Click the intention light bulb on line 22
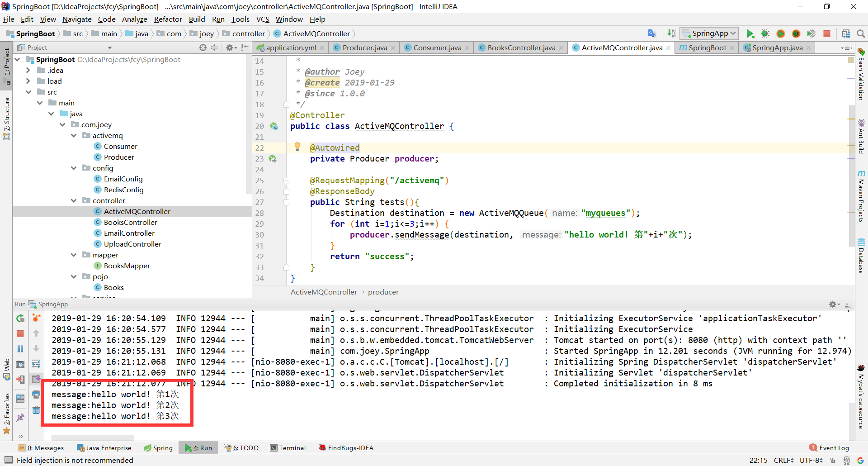The image size is (868, 466). tap(297, 147)
